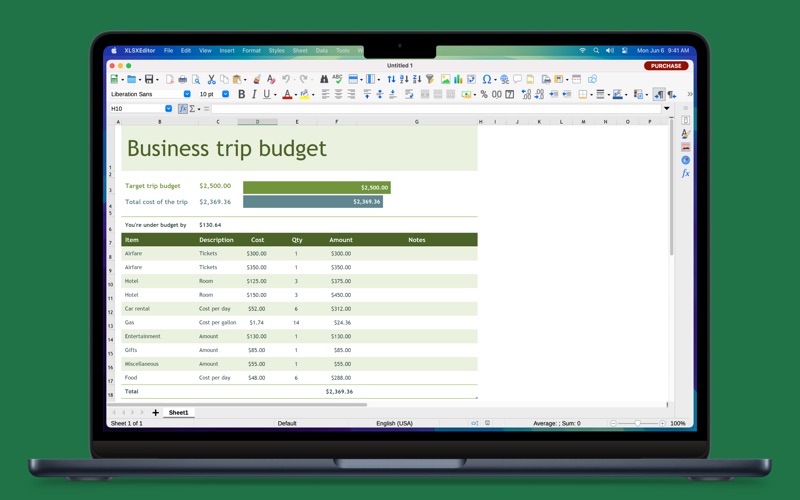Select the Clone Formatting paintbrush

257,79
